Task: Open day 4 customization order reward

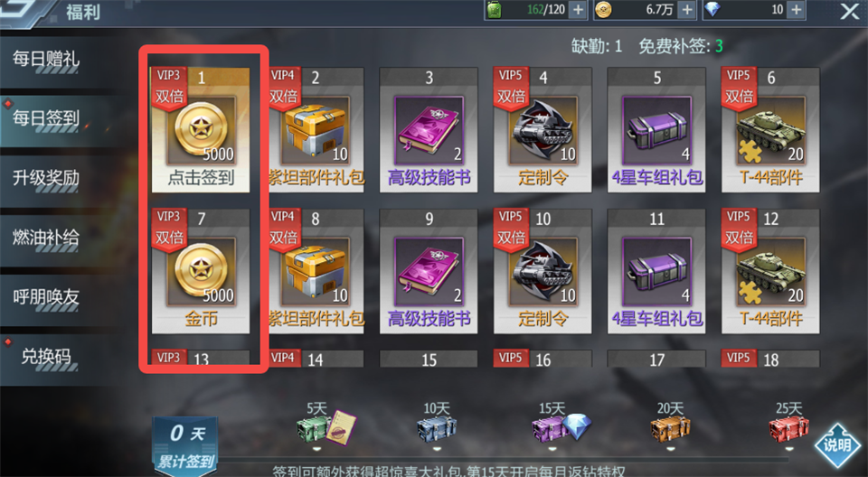Action: pos(542,130)
